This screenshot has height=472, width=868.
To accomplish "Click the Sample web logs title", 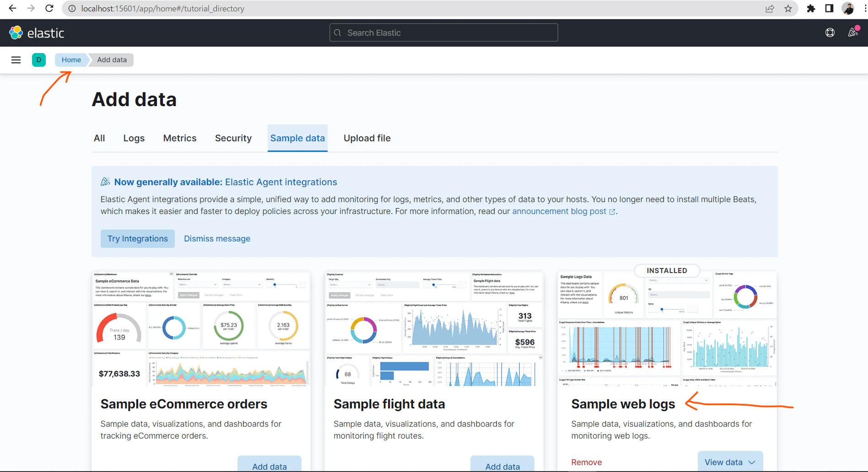I will 623,404.
